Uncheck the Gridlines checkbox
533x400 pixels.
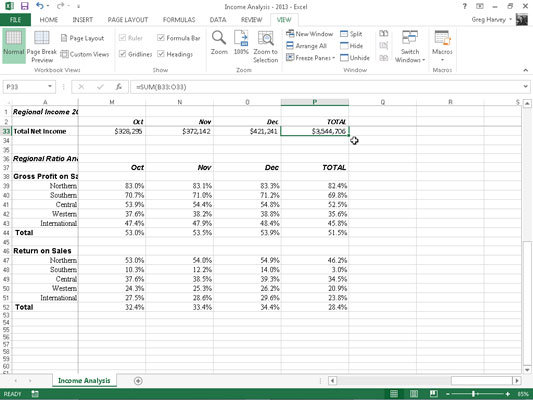point(123,54)
